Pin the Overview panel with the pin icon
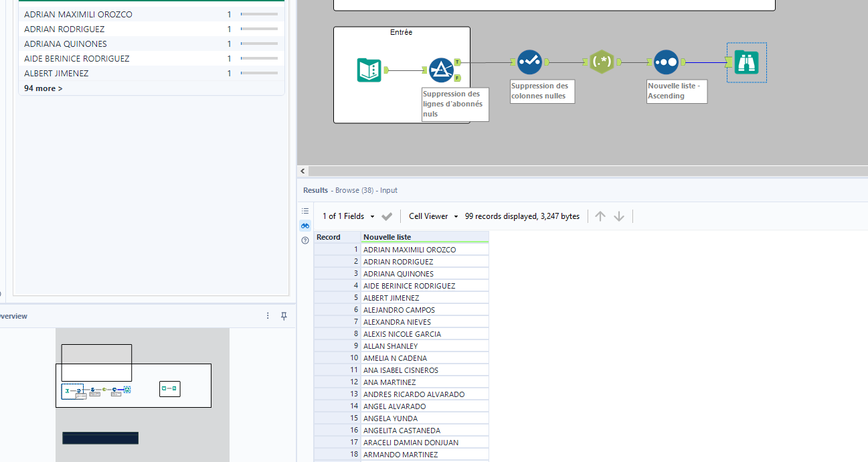Screen dimensions: 868x462 pyautogui.click(x=284, y=315)
